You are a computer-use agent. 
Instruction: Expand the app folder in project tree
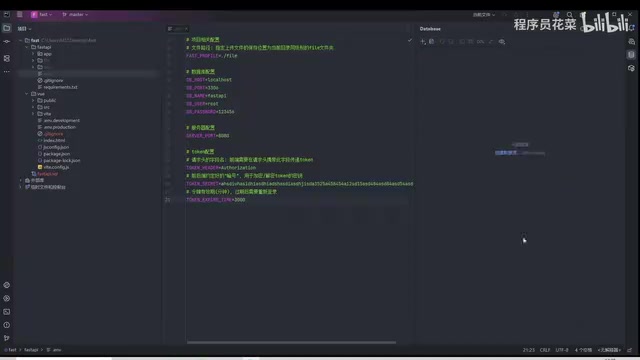[x=33, y=54]
